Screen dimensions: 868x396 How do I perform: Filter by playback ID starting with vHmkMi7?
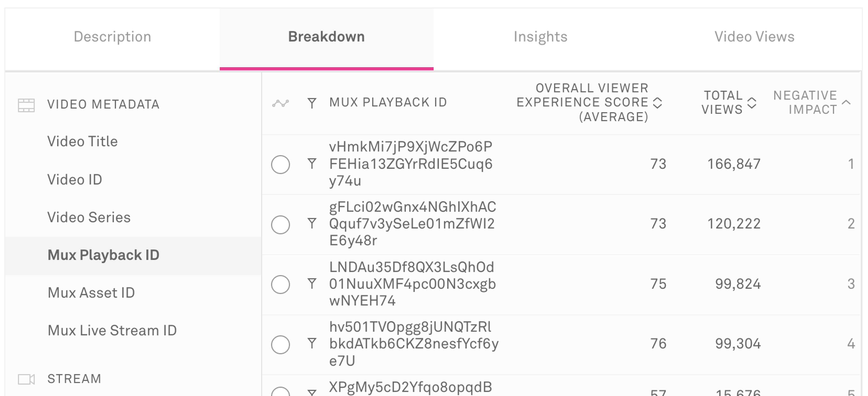click(312, 164)
